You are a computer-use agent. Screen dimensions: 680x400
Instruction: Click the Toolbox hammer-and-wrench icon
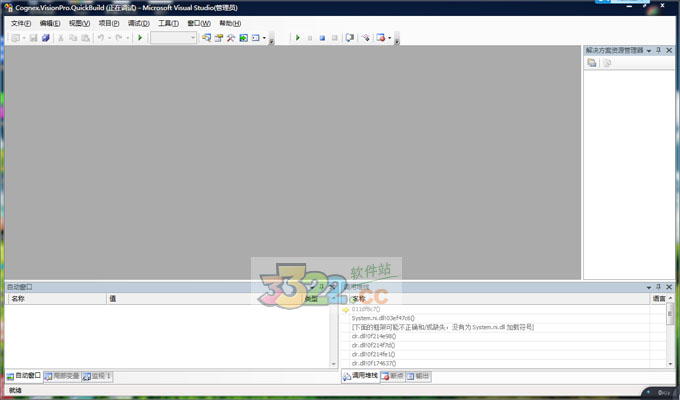pos(231,38)
